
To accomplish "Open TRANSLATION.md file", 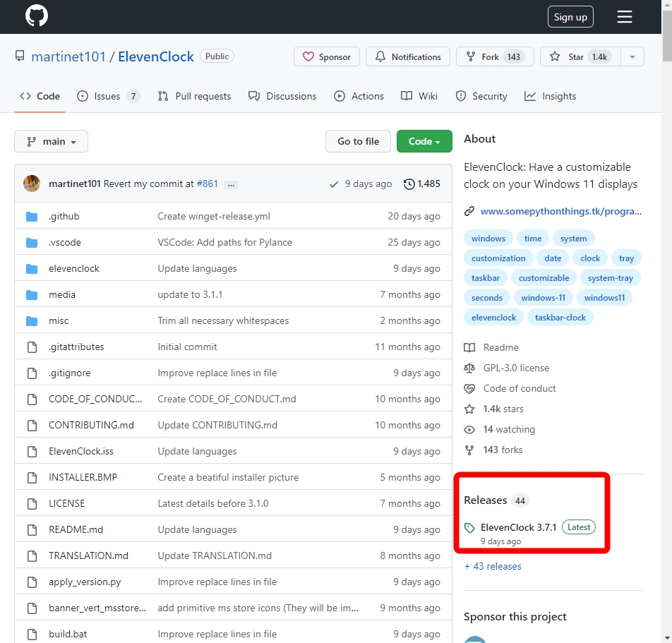I will [89, 556].
